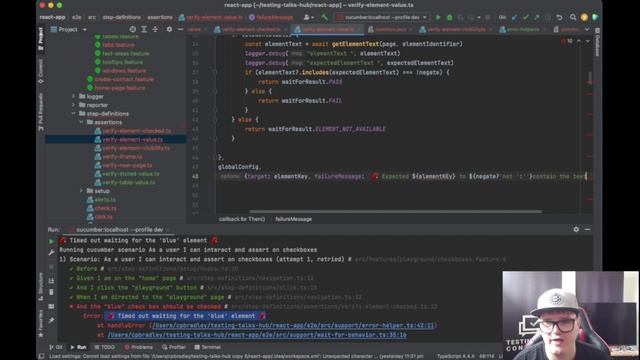Fold the if block at includes line

point(215,72)
